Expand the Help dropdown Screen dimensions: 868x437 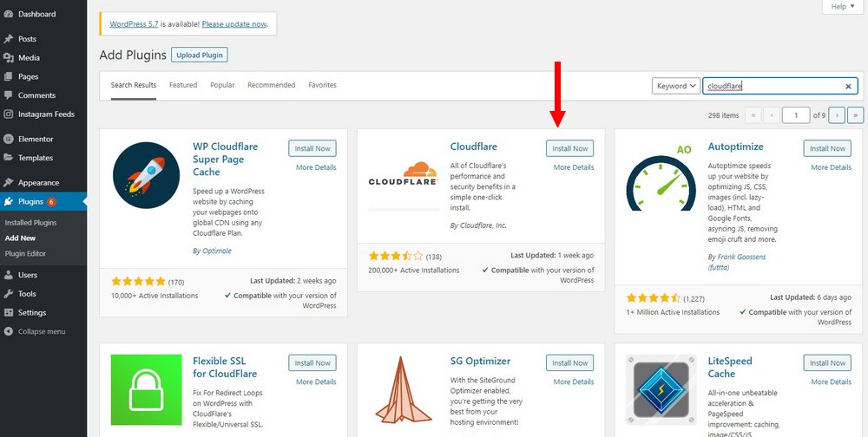pyautogui.click(x=843, y=7)
